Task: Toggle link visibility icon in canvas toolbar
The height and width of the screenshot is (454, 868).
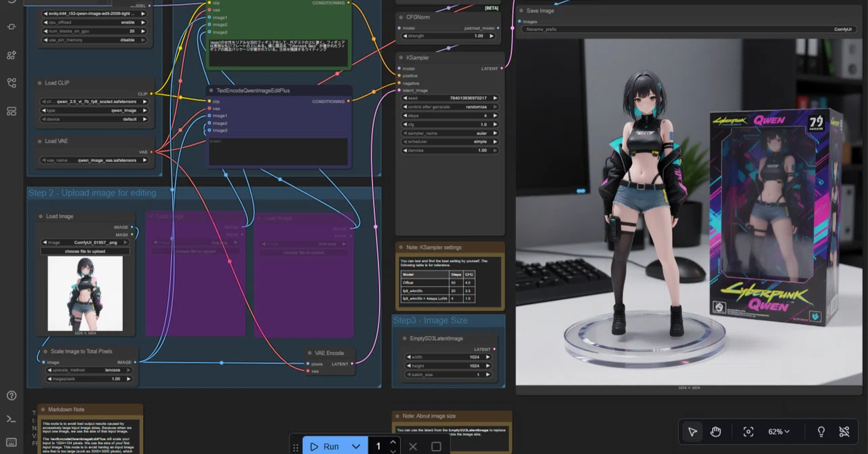Action: coord(844,432)
